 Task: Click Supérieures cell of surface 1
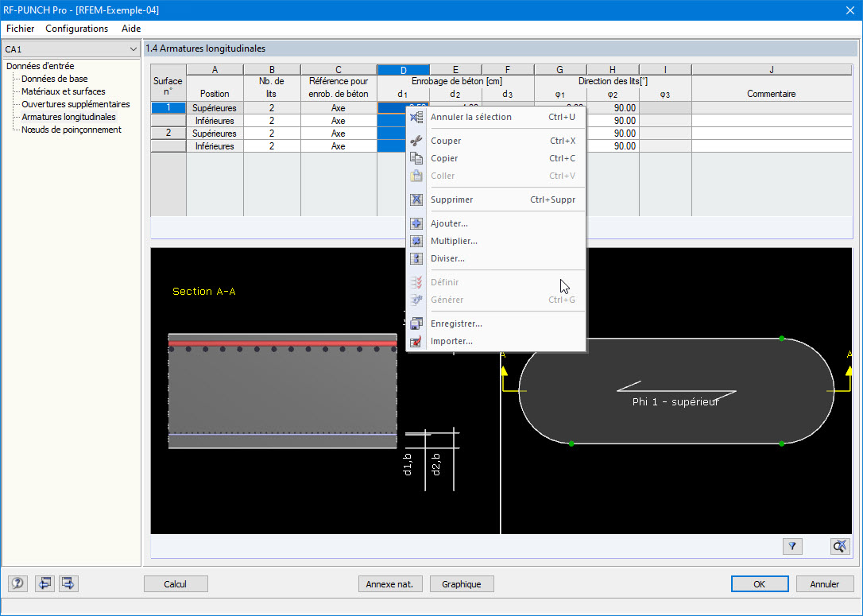tap(215, 108)
